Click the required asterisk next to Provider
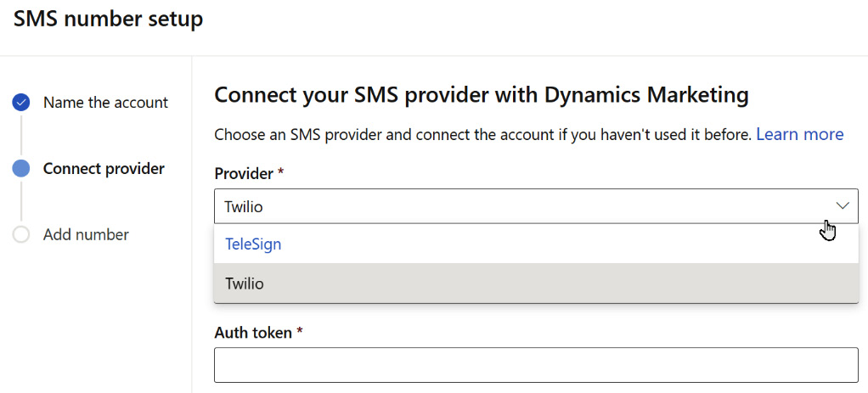868x393 pixels. coord(280,172)
